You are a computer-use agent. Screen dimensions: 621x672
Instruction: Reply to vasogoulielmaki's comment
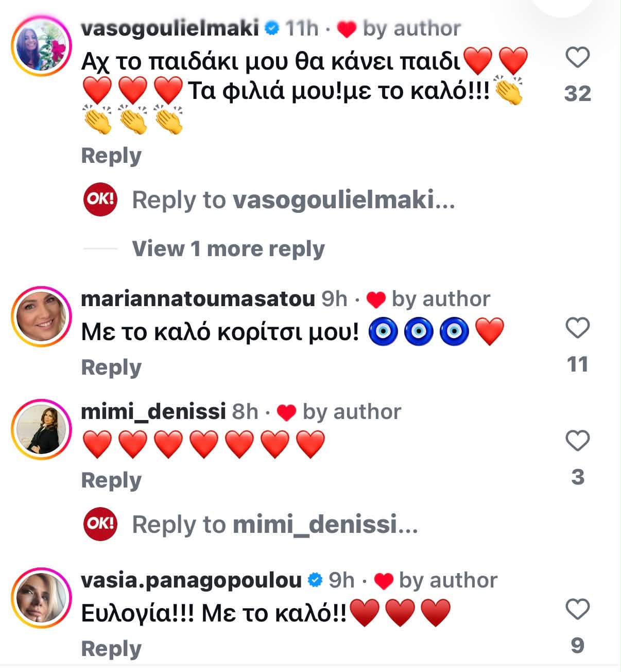pos(111,156)
